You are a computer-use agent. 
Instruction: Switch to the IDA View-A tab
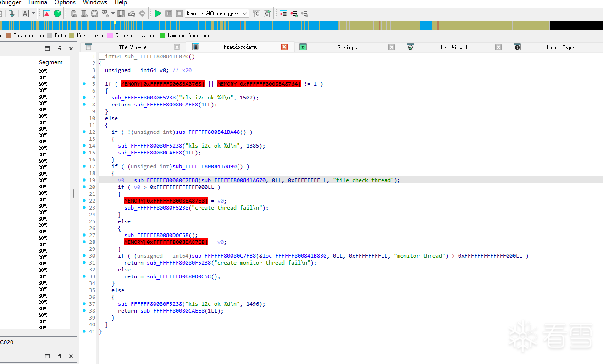pyautogui.click(x=133, y=47)
